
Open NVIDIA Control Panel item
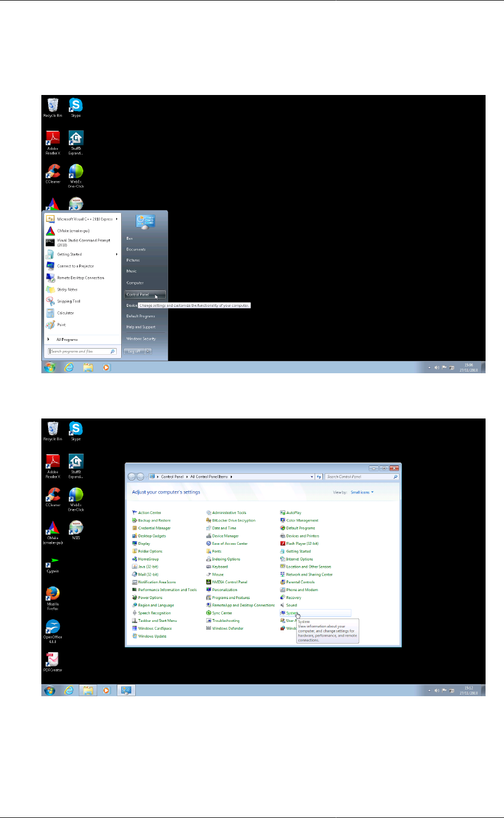tap(226, 582)
